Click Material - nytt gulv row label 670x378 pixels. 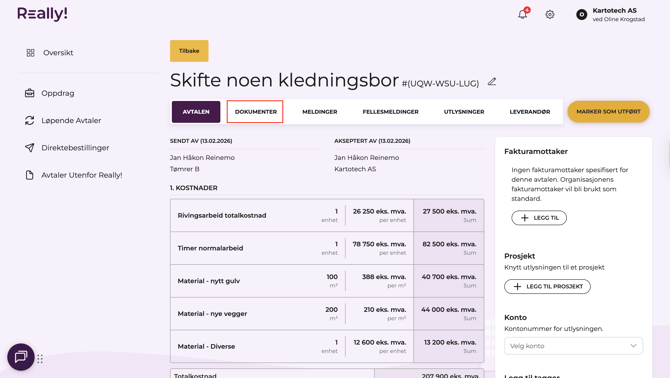click(x=209, y=281)
